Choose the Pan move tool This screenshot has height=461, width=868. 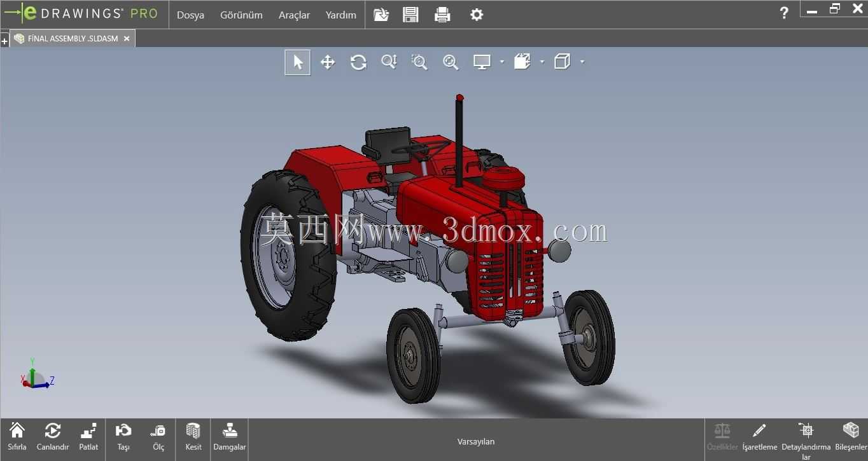coord(328,62)
